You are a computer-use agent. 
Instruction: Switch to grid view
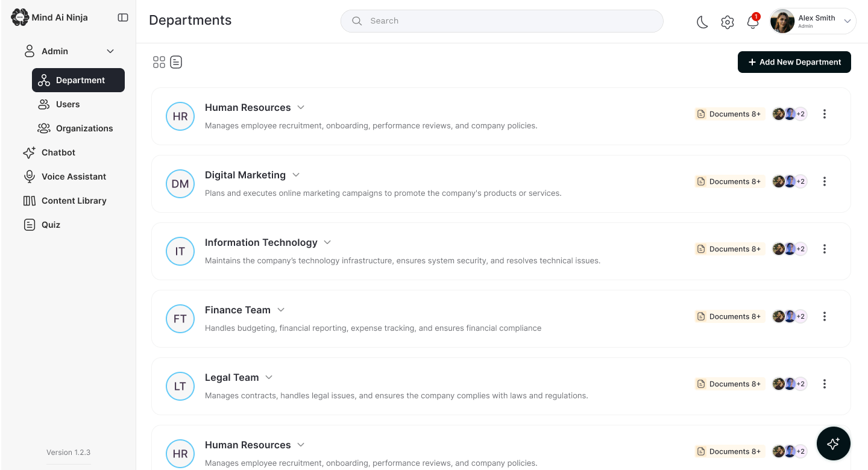point(159,62)
